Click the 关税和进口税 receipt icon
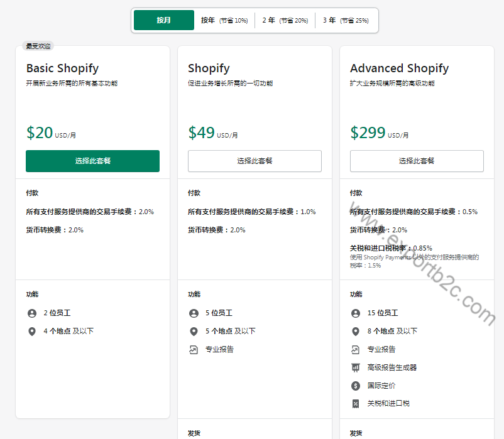The image size is (504, 439). [x=356, y=404]
